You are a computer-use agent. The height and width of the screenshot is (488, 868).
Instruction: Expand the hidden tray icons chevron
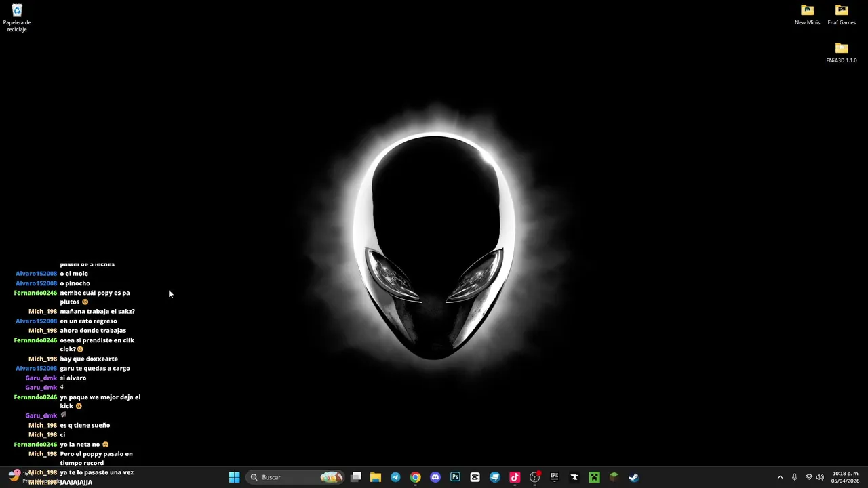(780, 477)
